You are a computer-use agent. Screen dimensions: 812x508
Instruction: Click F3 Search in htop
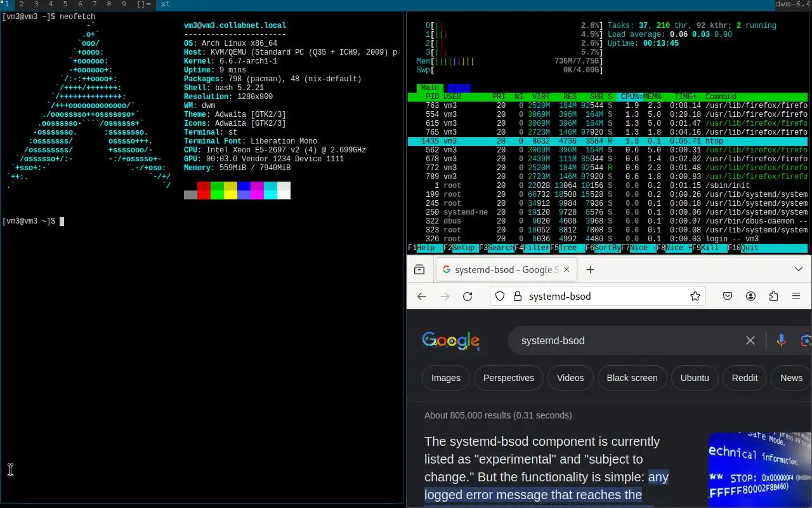(x=496, y=248)
